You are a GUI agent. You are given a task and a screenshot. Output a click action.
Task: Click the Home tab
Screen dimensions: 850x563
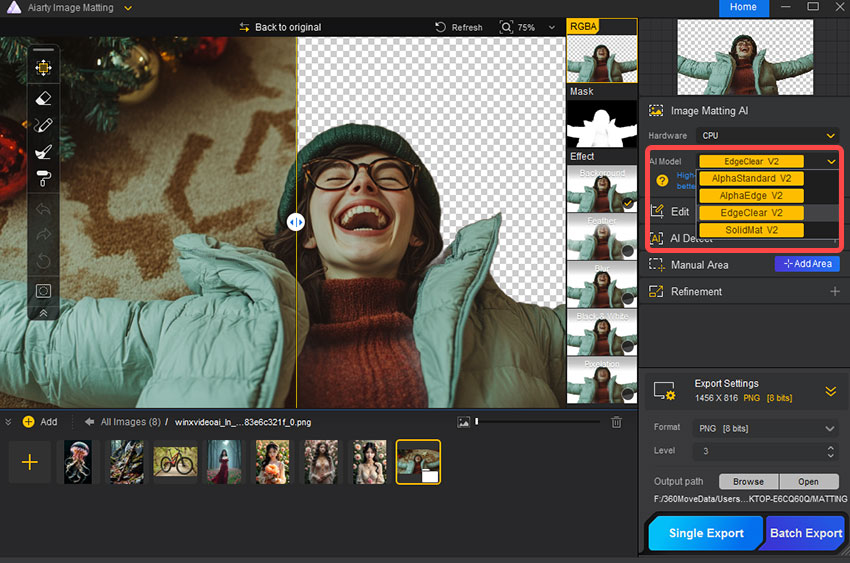(x=743, y=8)
